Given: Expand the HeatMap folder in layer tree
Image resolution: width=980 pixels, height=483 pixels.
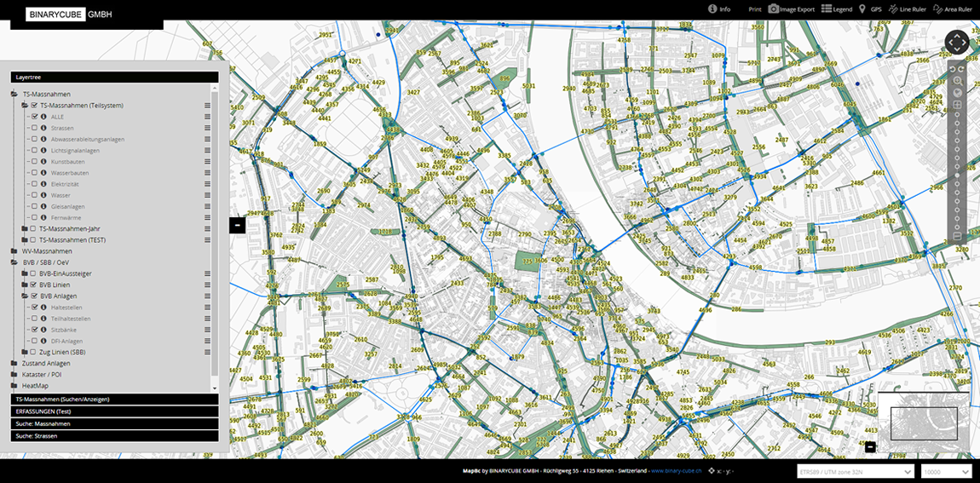Looking at the screenshot, I should pos(14,385).
